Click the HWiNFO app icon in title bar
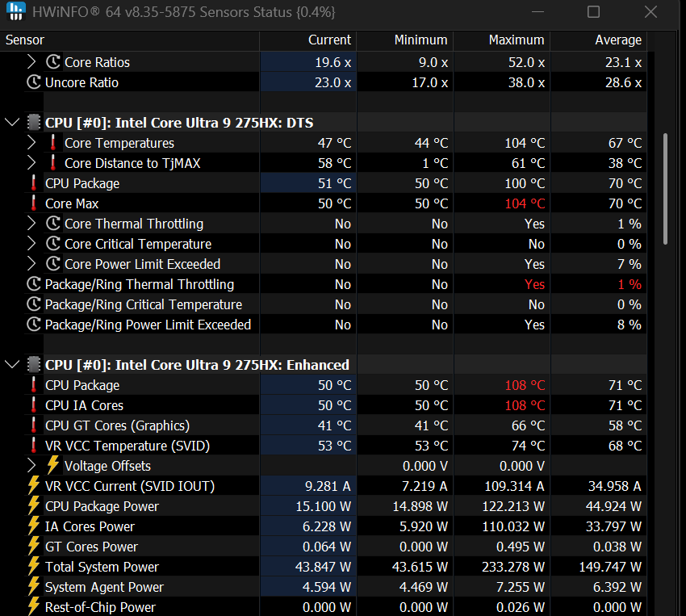Screen dimensions: 686x616 [16, 11]
